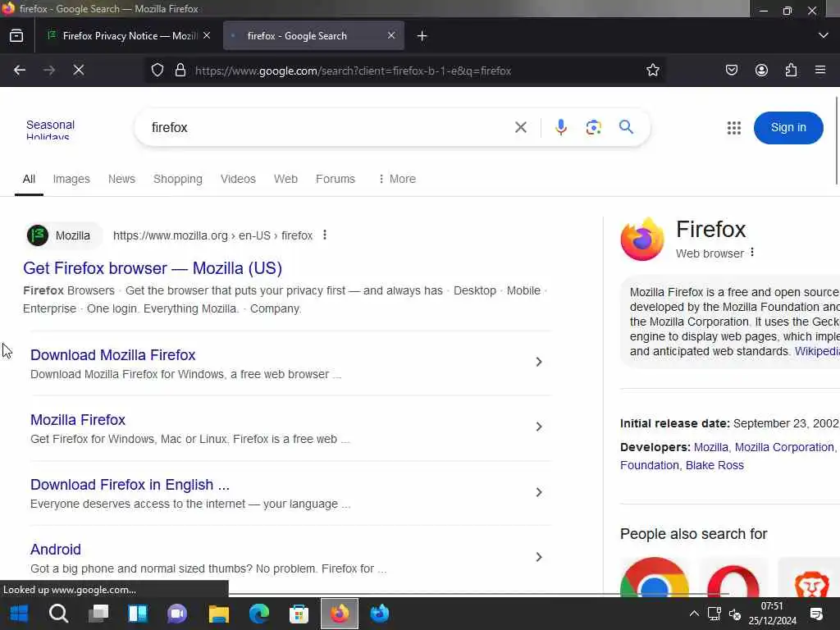840x630 pixels.
Task: Click the Firefox logo in knowledge panel
Action: (x=642, y=240)
